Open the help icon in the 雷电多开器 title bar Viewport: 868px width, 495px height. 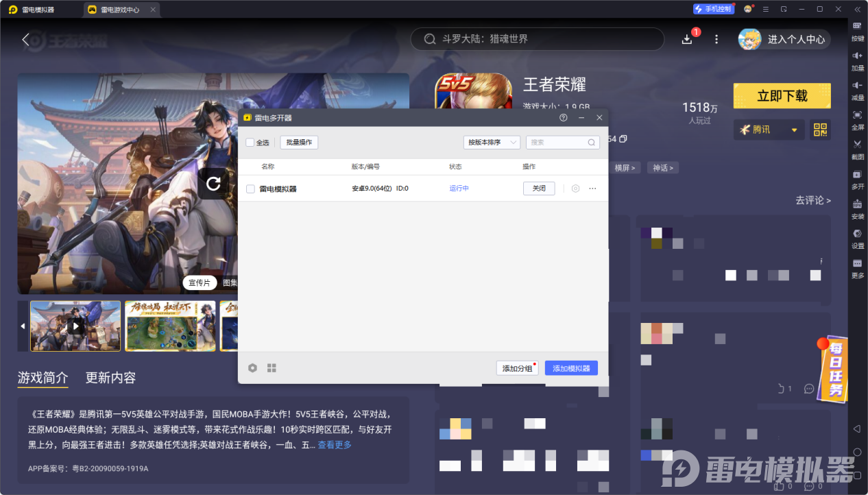click(564, 117)
